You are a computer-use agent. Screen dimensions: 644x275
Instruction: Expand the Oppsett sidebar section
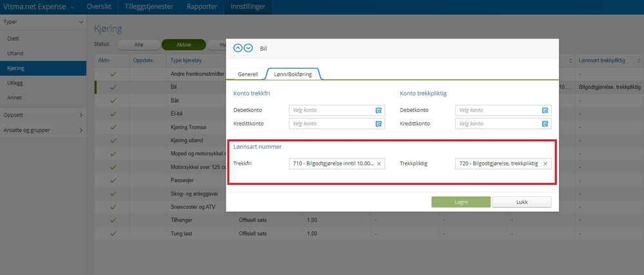pyautogui.click(x=81, y=115)
